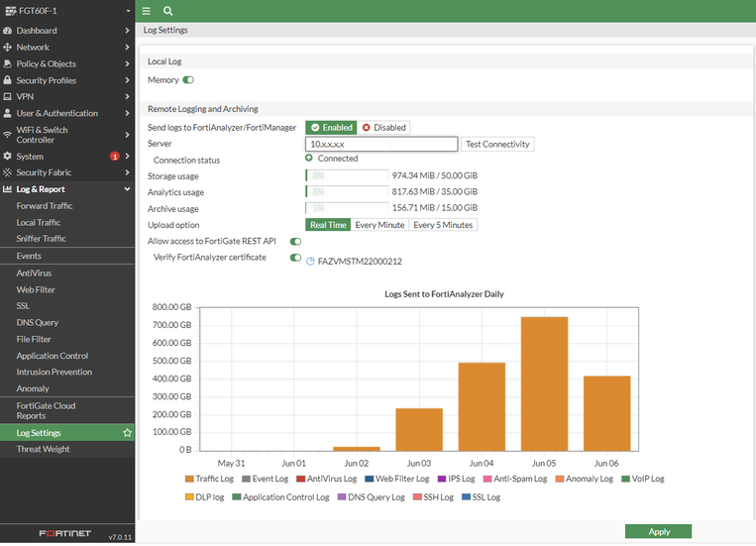Click the System gear icon in sidebar
756x546 pixels.
point(8,157)
